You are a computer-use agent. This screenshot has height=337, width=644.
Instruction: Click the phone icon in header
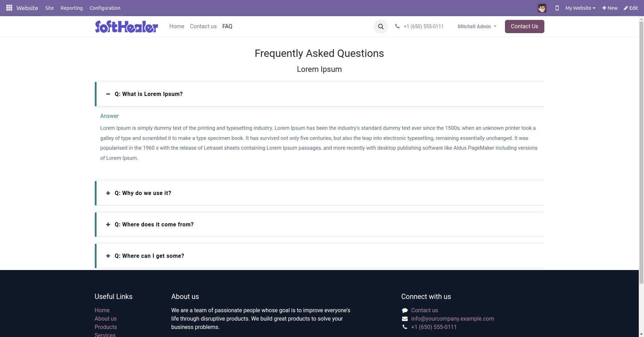tap(397, 26)
